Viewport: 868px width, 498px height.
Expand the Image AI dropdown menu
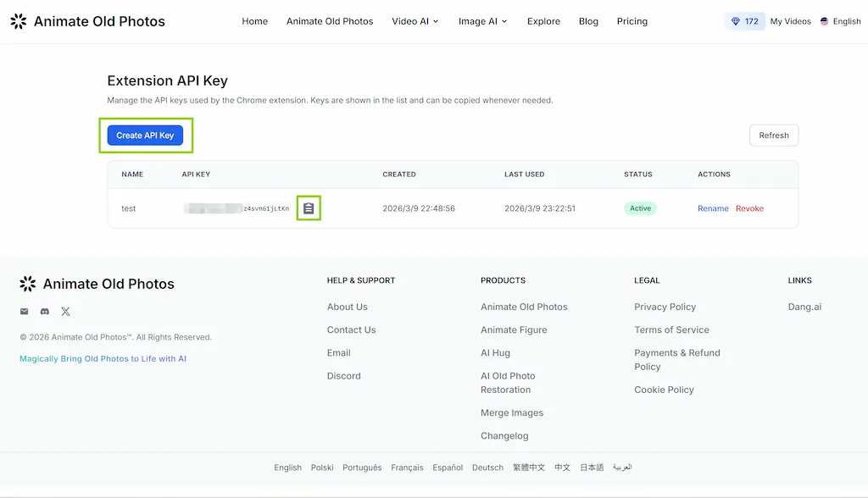482,21
